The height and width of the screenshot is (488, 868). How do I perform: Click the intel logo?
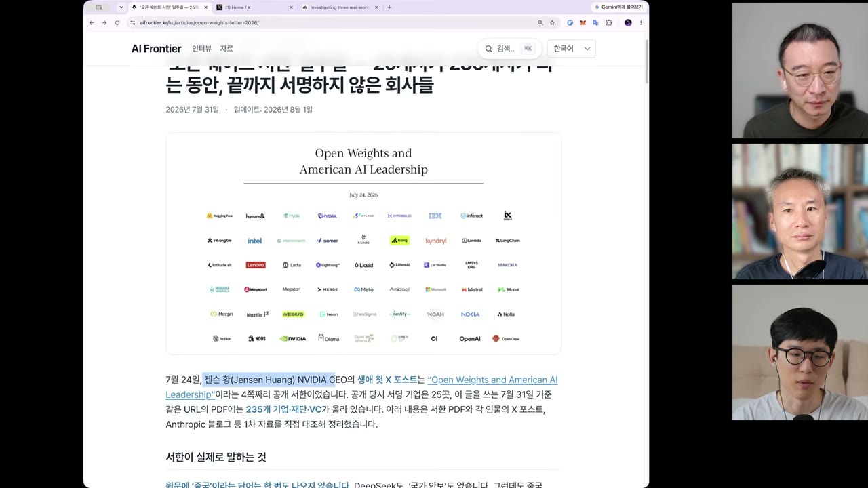coord(255,241)
